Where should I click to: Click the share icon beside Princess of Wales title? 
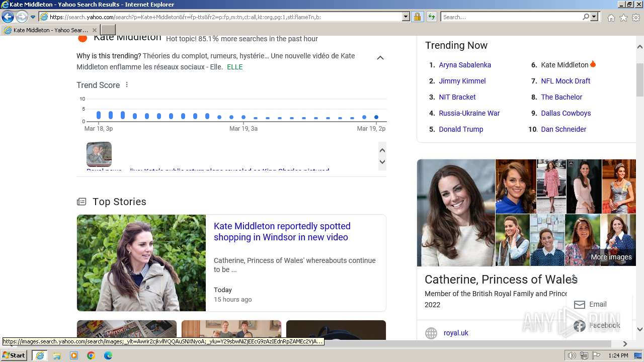pos(574,279)
